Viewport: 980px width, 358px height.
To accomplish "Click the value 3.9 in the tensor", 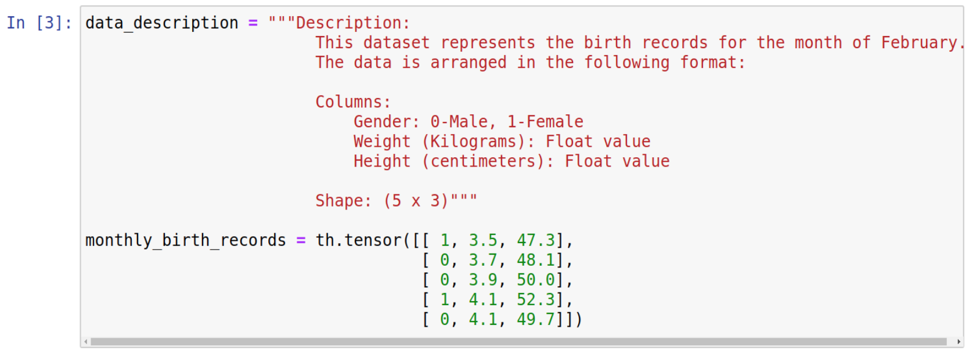I will [x=483, y=280].
